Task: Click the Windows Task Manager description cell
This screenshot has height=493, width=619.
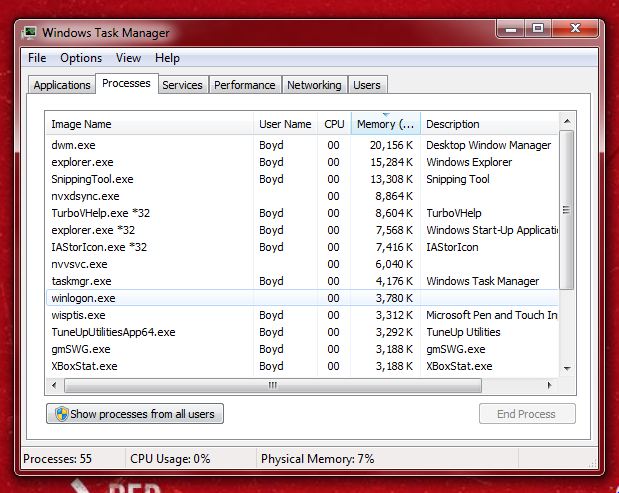Action: click(482, 281)
